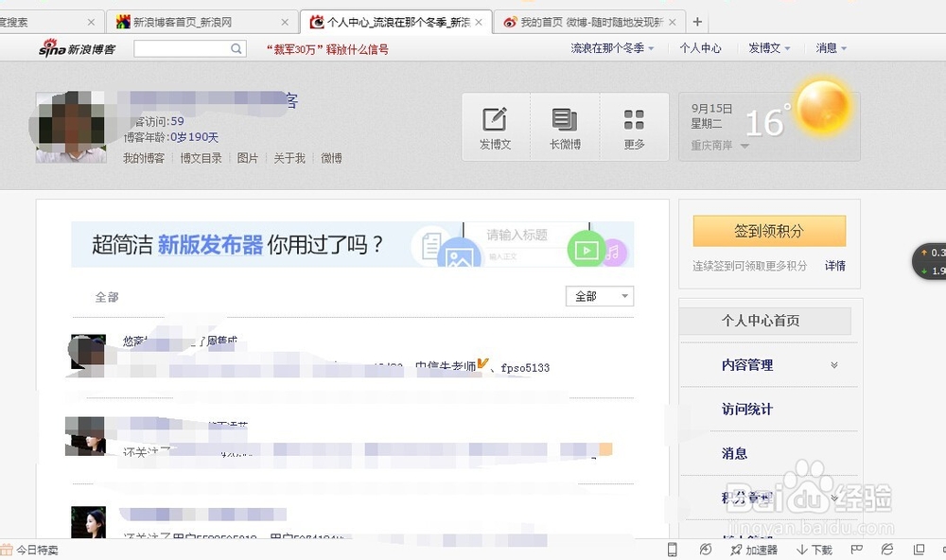Open the 图片 profile link
946x560 pixels.
coord(247,158)
